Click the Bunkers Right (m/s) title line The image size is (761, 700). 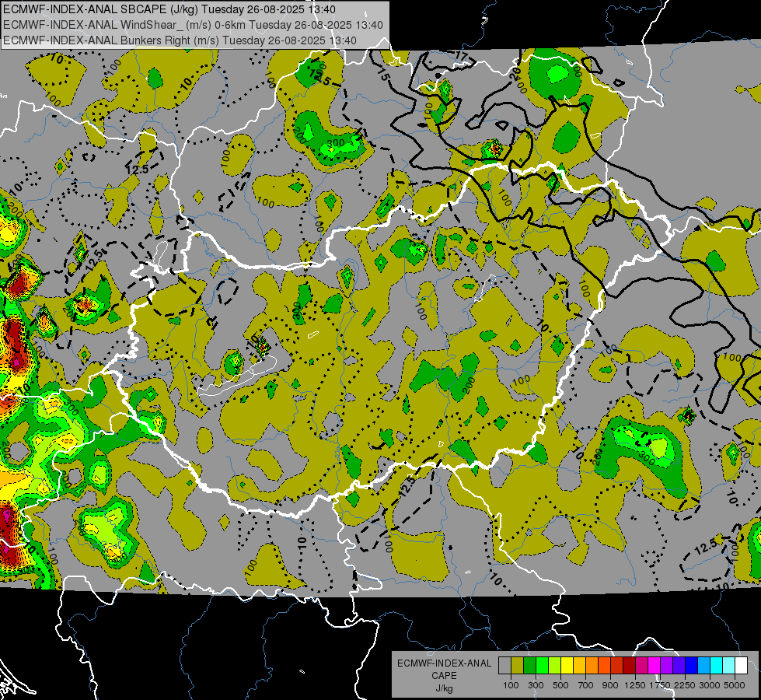coord(180,40)
